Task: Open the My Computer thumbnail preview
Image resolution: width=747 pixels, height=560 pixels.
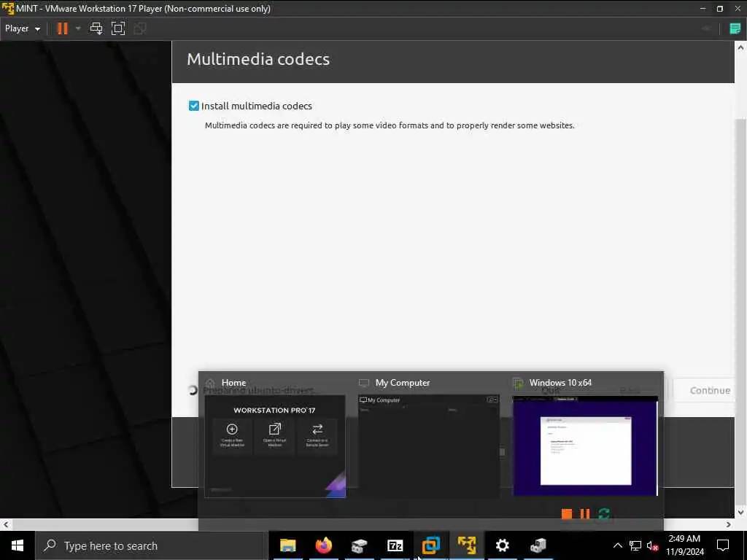Action: (x=428, y=446)
